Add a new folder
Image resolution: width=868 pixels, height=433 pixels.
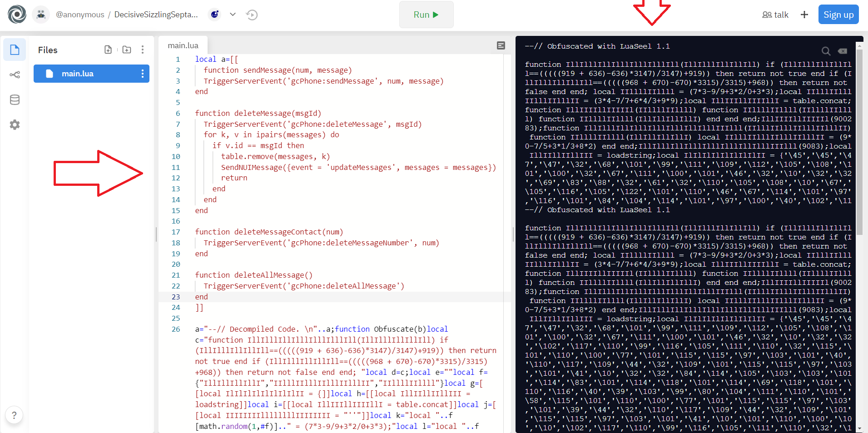(x=127, y=50)
